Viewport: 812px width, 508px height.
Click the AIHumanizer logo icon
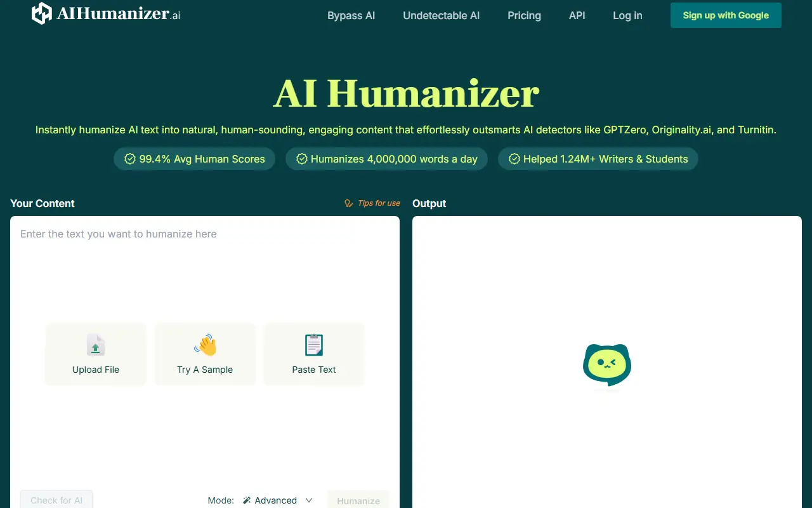coord(41,13)
